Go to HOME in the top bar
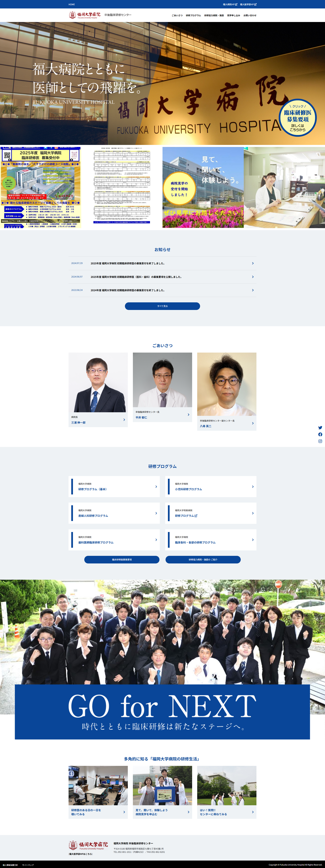Viewport: 325px width, 868px height. point(71,4)
